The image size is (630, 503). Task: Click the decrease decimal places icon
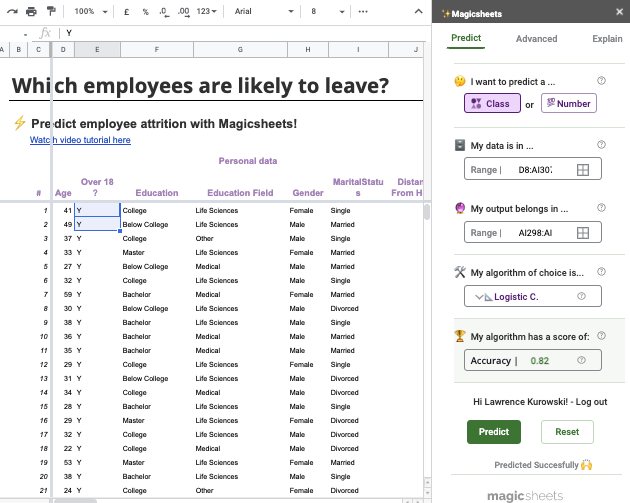click(163, 11)
